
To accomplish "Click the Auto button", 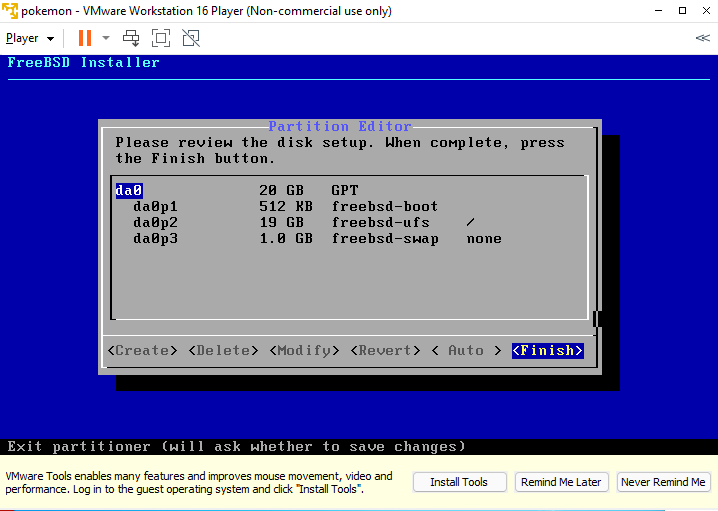I will pos(466,351).
